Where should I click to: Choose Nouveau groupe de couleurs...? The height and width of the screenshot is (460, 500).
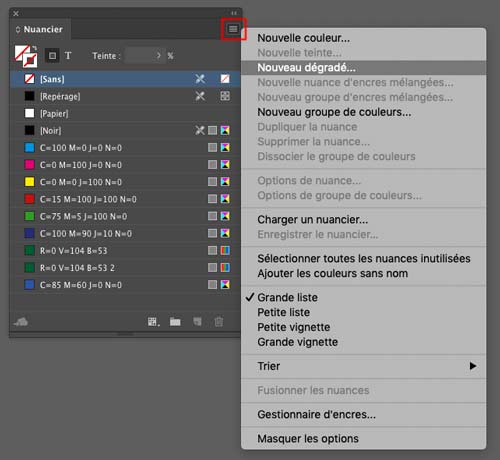(x=364, y=112)
